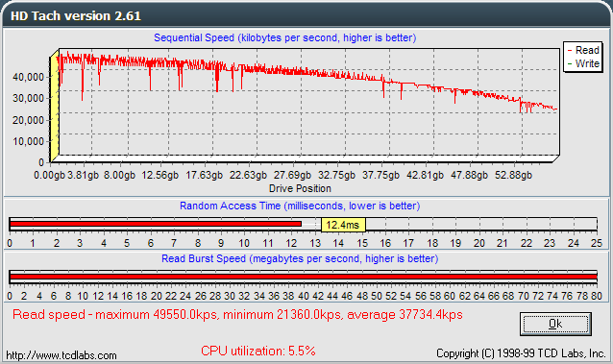This screenshot has width=613, height=364.
Task: Click the Write legend entry
Action: [x=583, y=63]
